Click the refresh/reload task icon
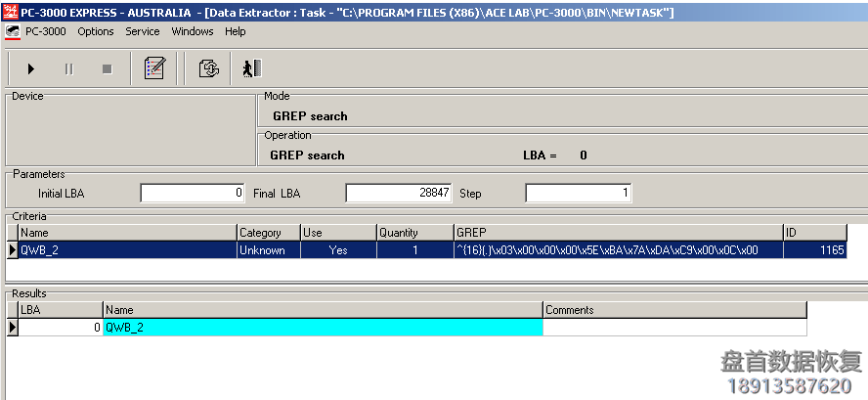Viewport: 868px width, 400px height. (x=208, y=69)
